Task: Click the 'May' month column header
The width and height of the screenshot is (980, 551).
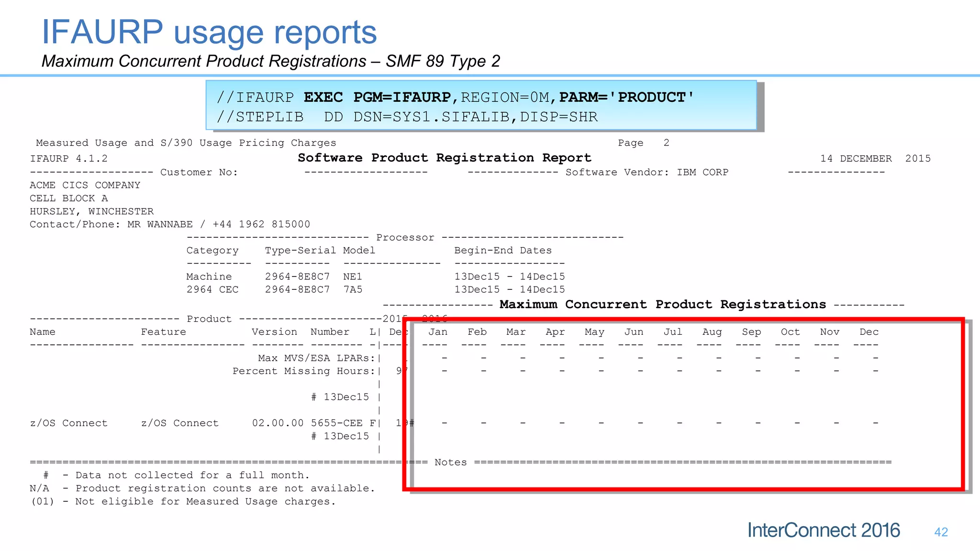Action: pos(594,332)
